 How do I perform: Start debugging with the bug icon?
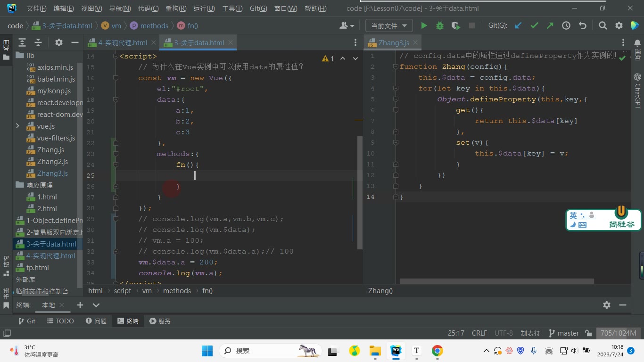440,25
